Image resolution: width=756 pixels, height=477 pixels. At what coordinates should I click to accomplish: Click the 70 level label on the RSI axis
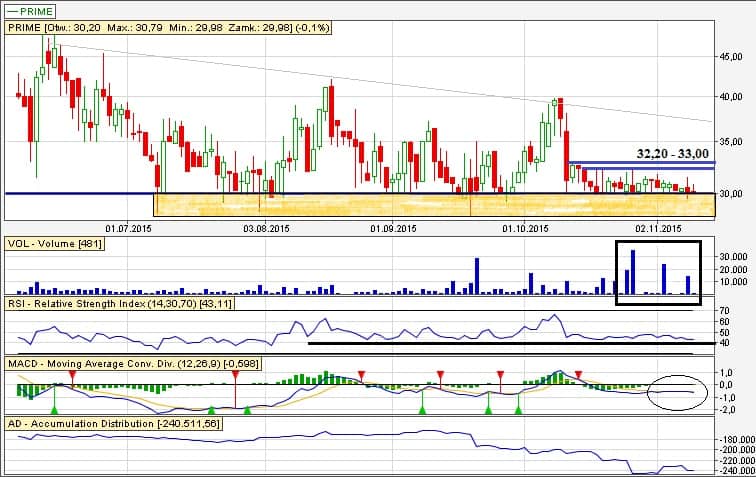[x=724, y=312]
